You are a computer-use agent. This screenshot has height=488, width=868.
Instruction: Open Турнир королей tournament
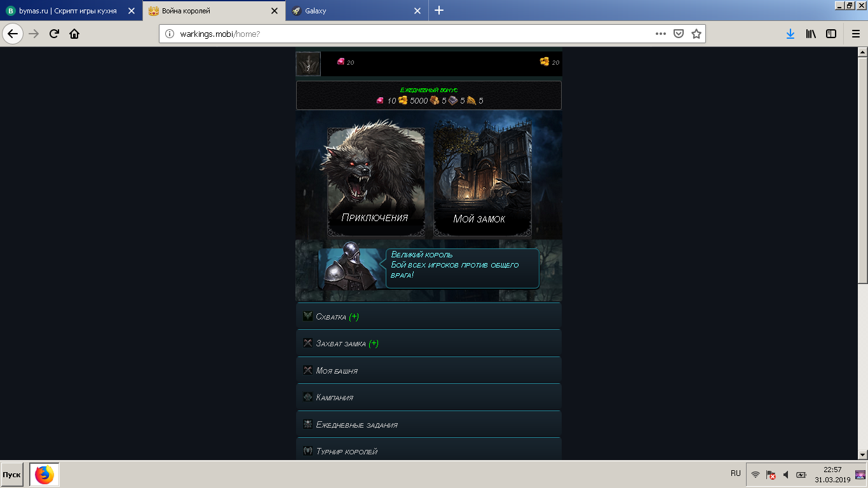(x=428, y=451)
